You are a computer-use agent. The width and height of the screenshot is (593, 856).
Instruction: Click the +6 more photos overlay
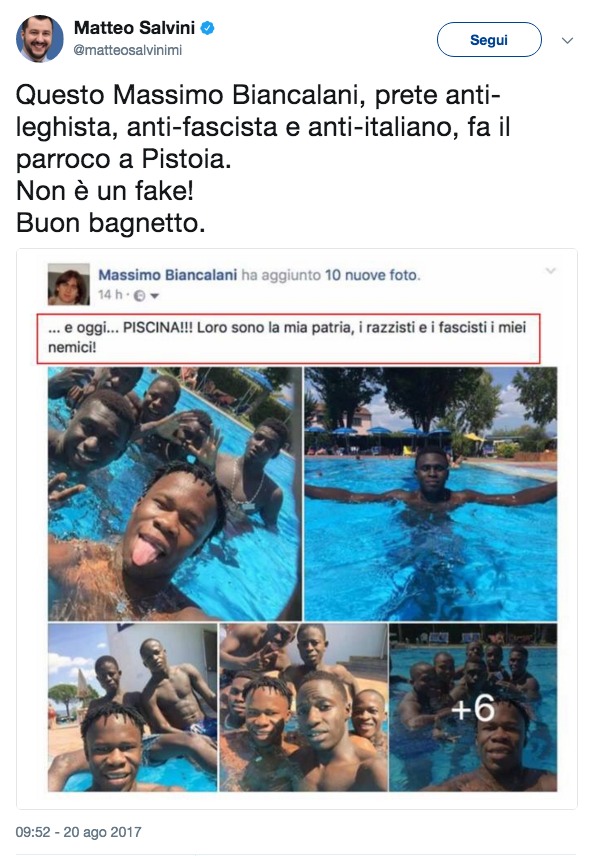click(473, 708)
